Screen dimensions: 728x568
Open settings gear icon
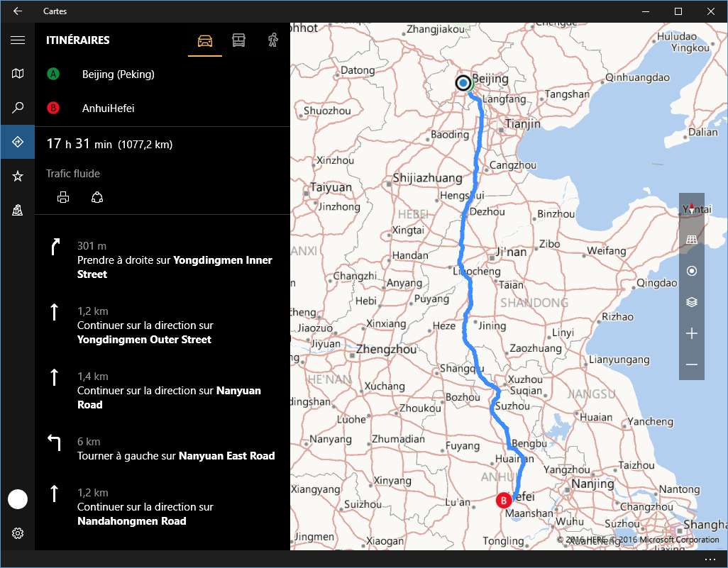pyautogui.click(x=18, y=533)
